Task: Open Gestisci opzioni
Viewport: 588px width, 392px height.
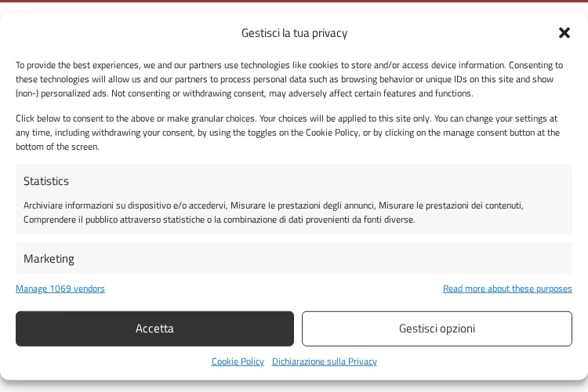Action: (437, 328)
